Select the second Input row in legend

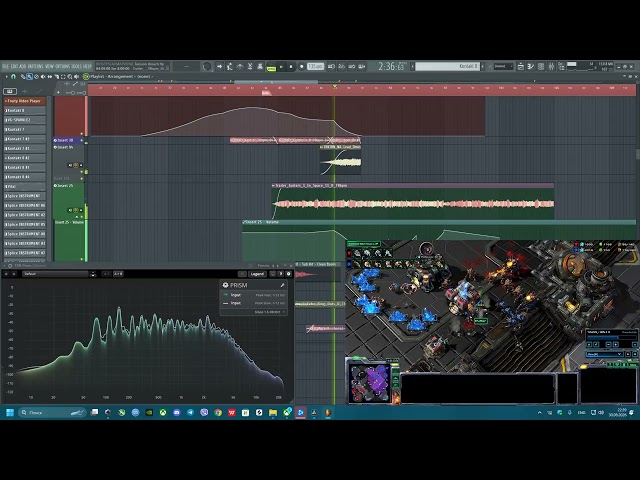(254, 303)
